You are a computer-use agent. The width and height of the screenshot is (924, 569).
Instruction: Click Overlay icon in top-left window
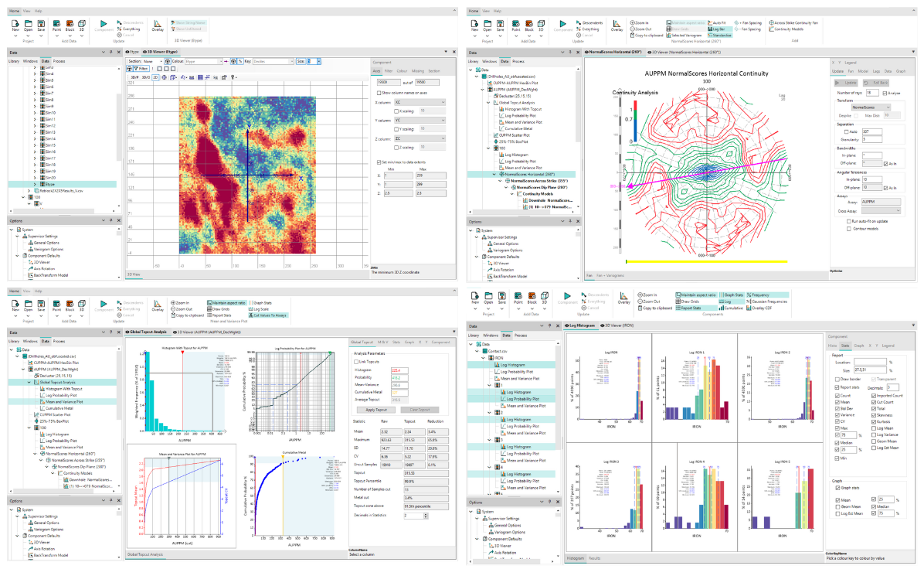click(158, 26)
